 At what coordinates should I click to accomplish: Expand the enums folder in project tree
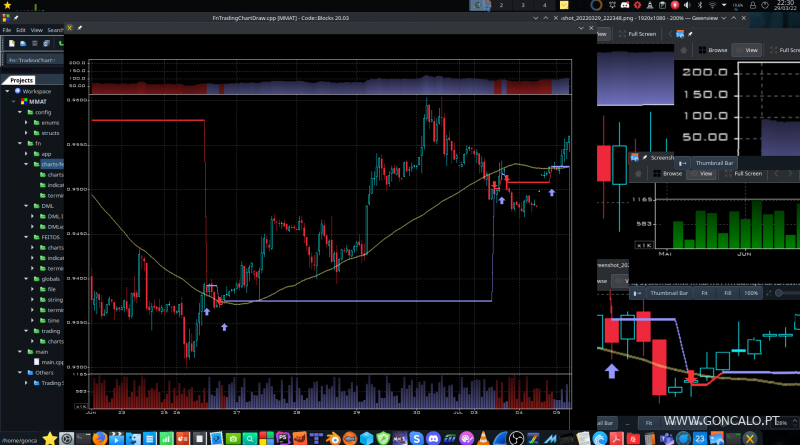[x=29, y=122]
